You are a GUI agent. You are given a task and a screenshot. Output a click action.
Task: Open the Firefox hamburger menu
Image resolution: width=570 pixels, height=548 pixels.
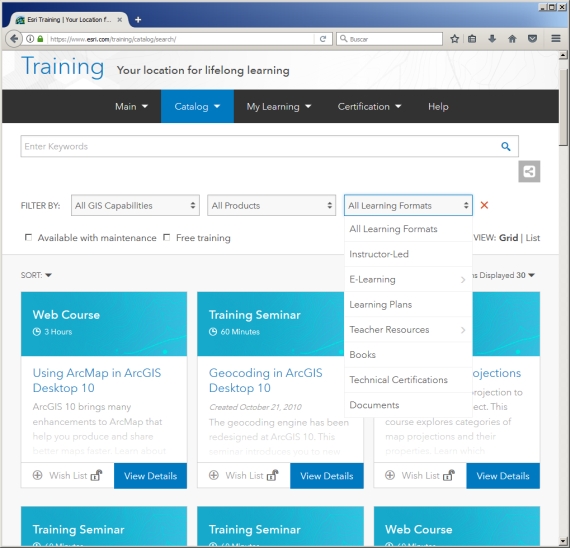coord(556,39)
